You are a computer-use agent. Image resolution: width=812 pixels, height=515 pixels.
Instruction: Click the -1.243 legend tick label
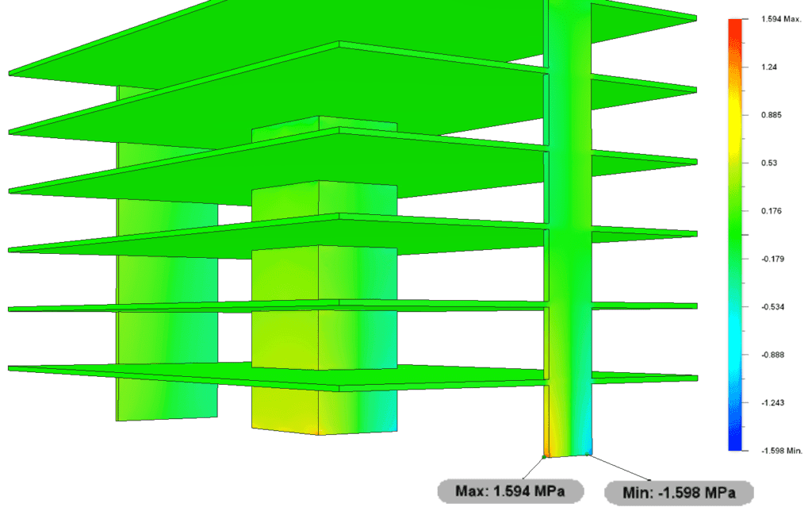click(772, 402)
